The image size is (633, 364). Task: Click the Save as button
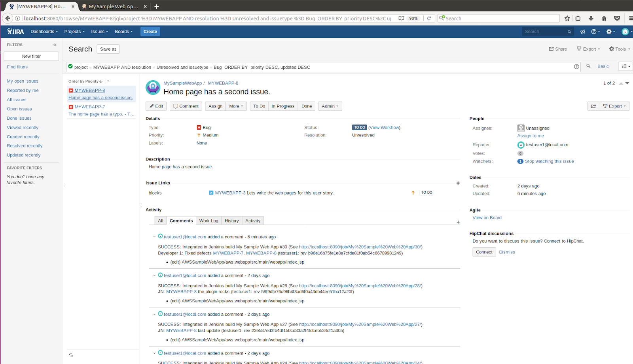coord(108,49)
